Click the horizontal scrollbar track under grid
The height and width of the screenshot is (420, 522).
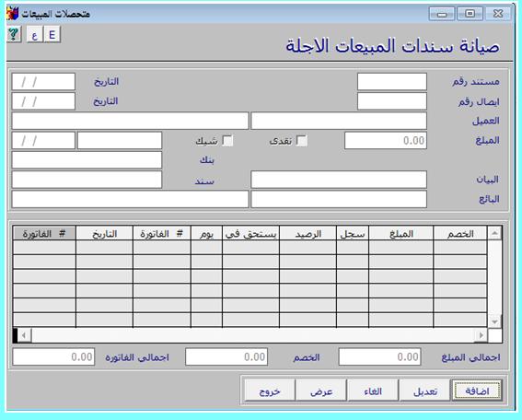(253, 335)
